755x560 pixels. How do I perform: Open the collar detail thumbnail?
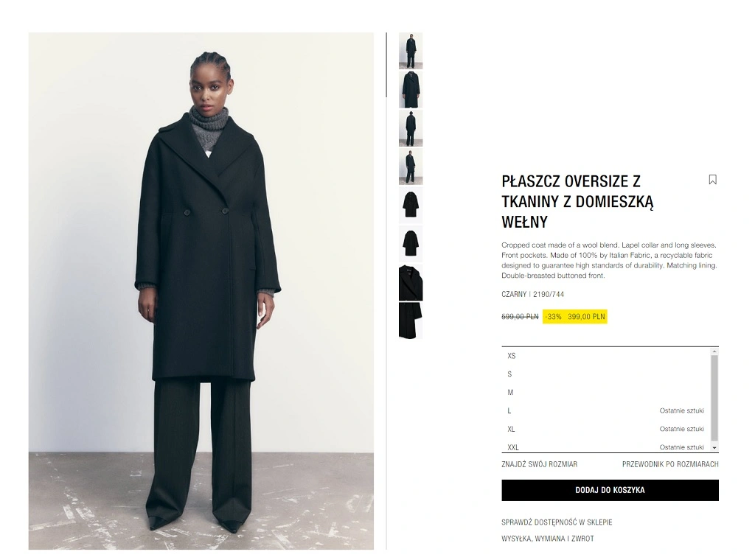click(x=411, y=283)
